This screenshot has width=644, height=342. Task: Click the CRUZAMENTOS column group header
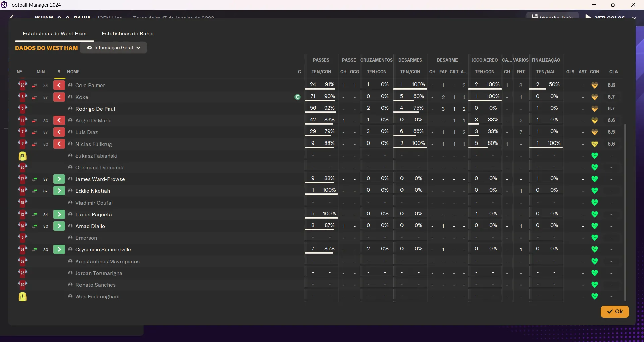pyautogui.click(x=376, y=60)
